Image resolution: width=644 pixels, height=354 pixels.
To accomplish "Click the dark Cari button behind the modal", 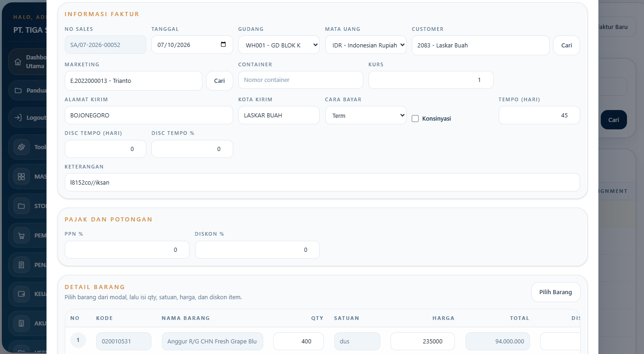I will click(614, 120).
